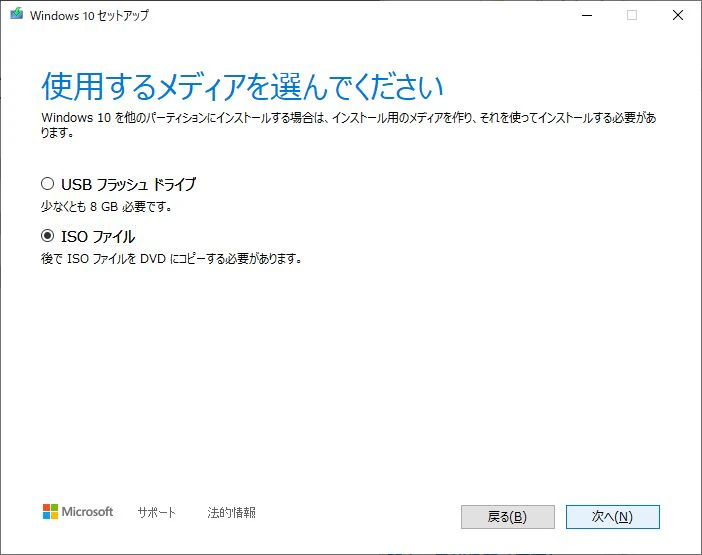Click the heading 使用するメディアを選んでください

coord(242,87)
